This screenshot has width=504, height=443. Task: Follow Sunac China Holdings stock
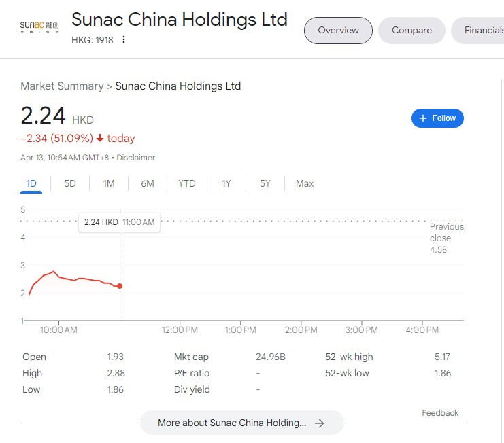tap(437, 118)
